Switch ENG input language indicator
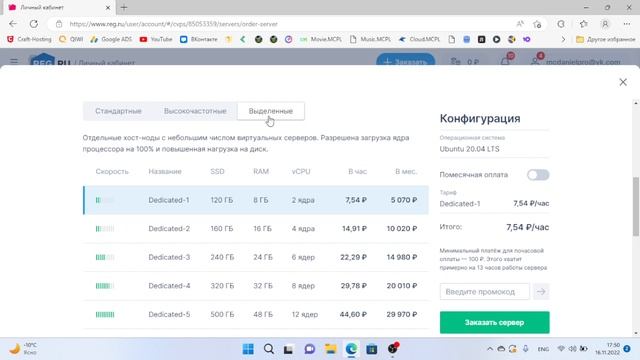The image size is (640, 360). [x=543, y=349]
